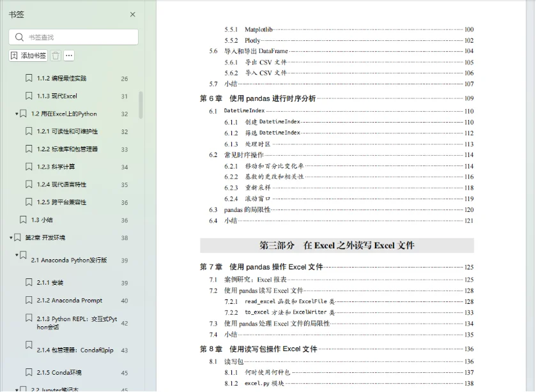
Task: Click bookmark icon of 1.2.3 科学计算
Action: 29,167
